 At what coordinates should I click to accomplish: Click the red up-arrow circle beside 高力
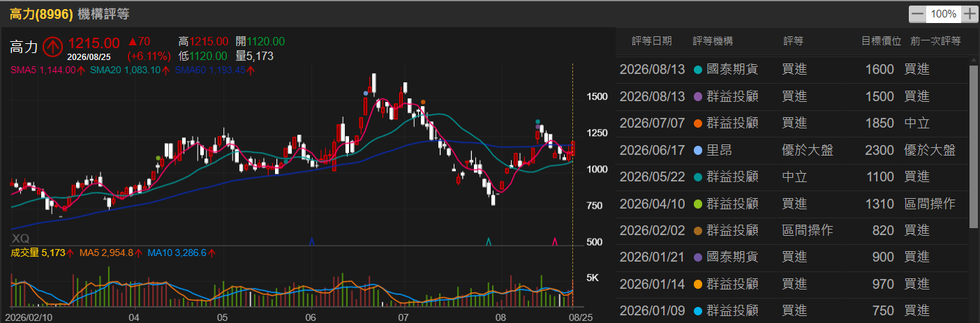point(52,47)
